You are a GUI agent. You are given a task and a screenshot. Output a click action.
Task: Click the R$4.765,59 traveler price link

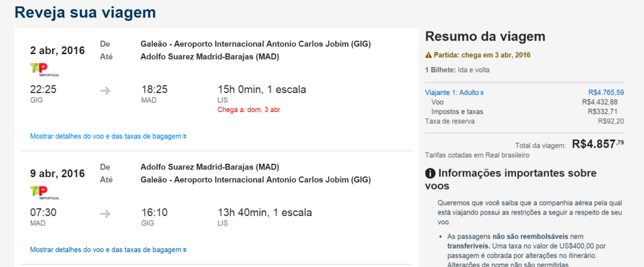click(606, 93)
